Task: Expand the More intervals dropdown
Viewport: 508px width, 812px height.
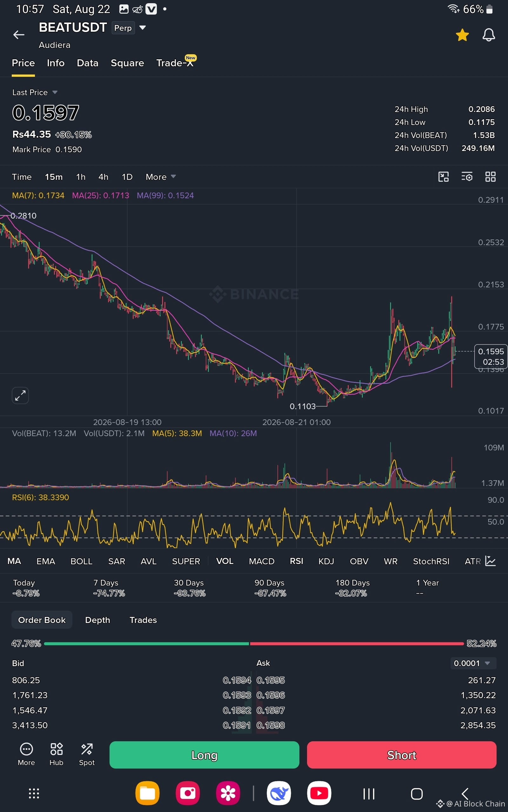Action: 161,177
